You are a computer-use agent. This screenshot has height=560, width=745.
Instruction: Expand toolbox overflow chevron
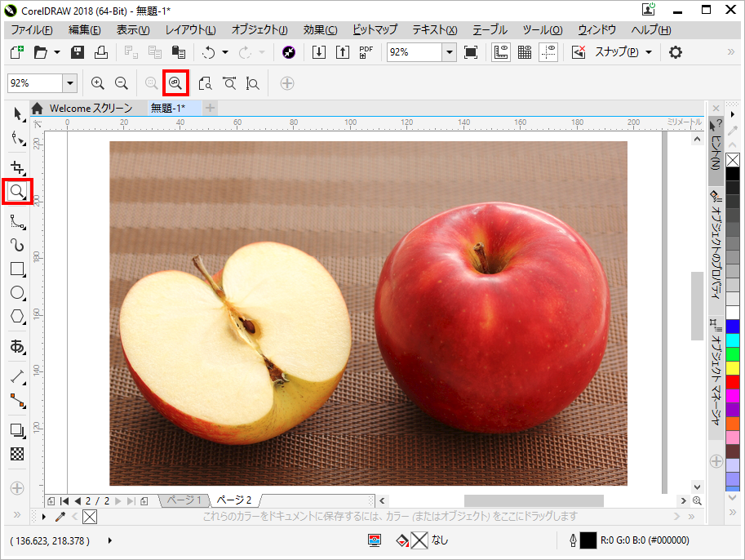[17, 514]
